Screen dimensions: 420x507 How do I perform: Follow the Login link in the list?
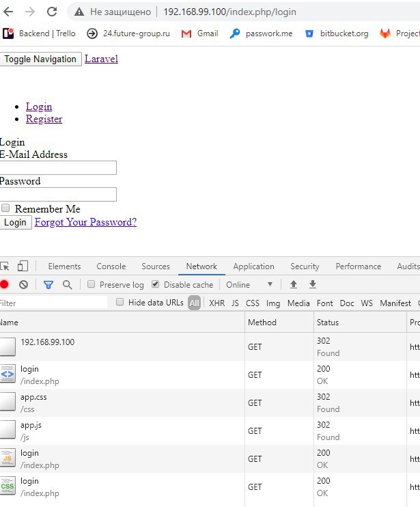click(x=39, y=107)
